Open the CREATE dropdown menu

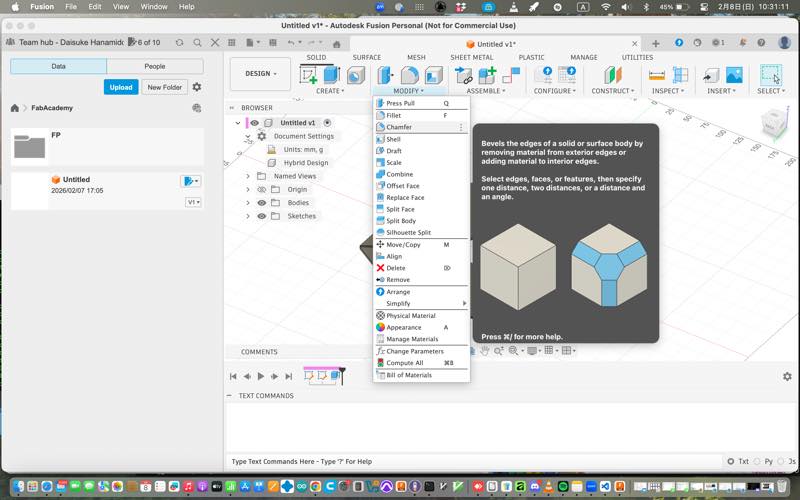point(330,91)
